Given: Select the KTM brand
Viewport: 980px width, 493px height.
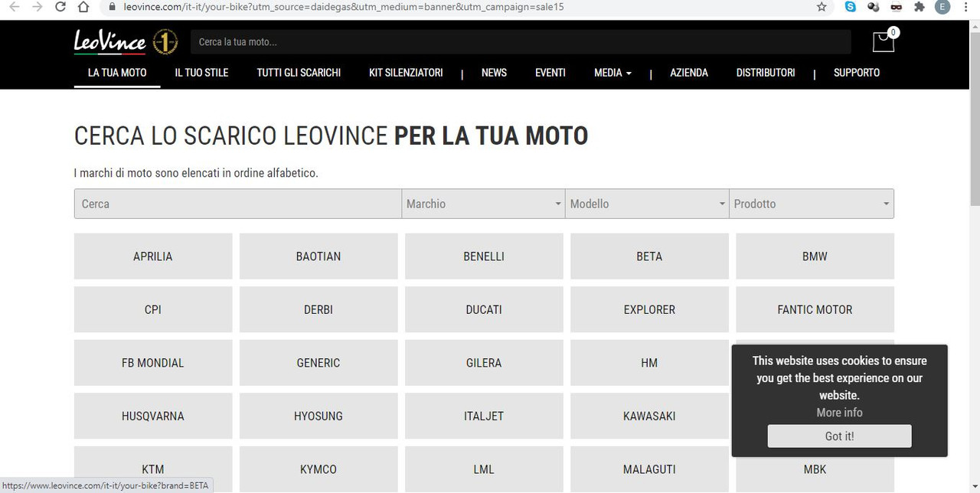Looking at the screenshot, I should pyautogui.click(x=153, y=469).
